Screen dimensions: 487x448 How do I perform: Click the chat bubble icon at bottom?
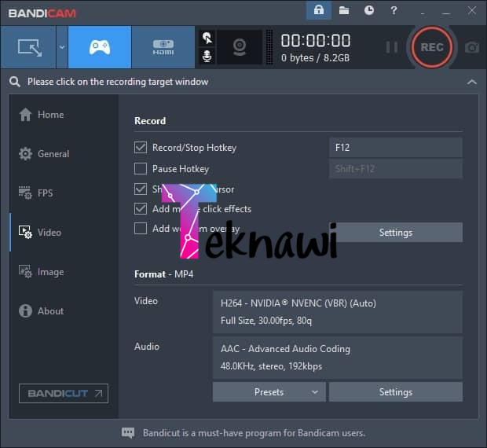[x=128, y=432]
